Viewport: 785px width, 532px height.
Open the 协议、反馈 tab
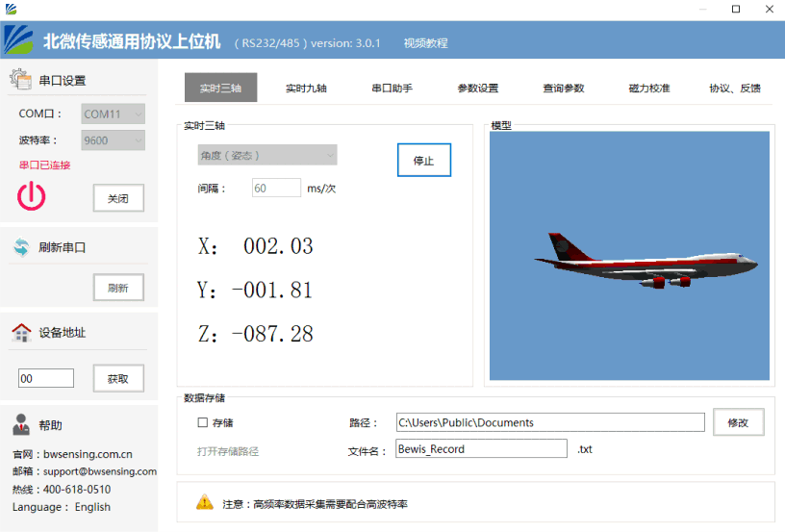pos(735,89)
